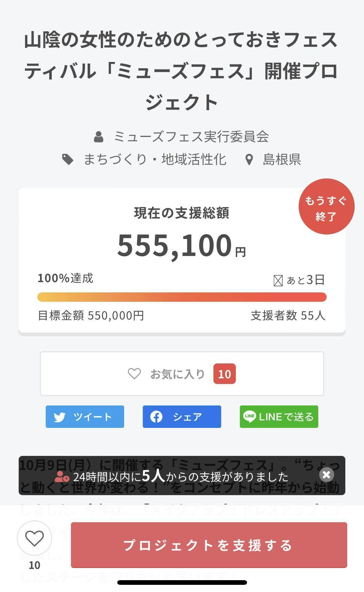Image resolution: width=364 pixels, height=592 pixels.
Task: Click the project title heading
Action: point(182,71)
